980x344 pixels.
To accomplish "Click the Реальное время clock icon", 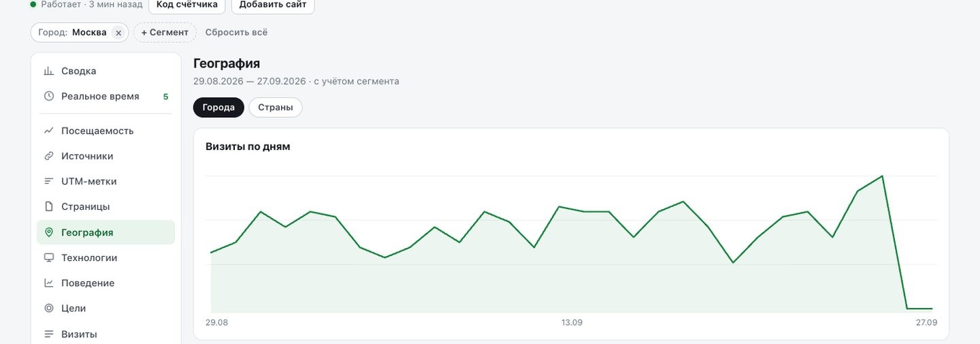I will pos(49,96).
